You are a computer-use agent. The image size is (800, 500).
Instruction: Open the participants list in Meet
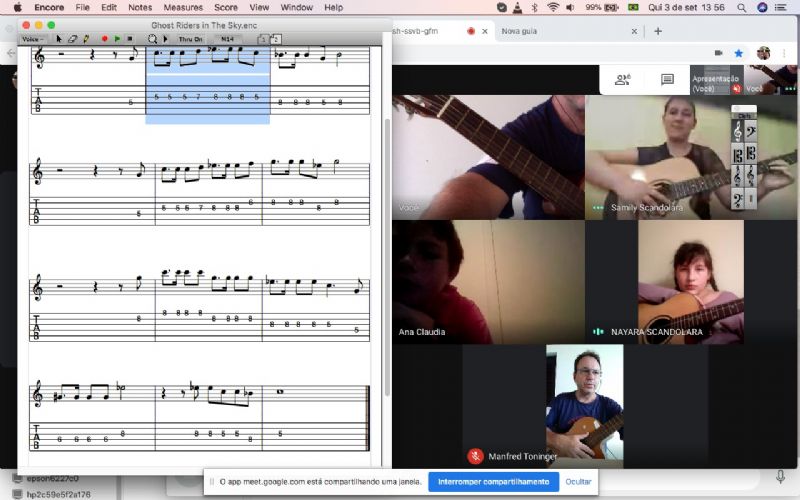[x=622, y=80]
